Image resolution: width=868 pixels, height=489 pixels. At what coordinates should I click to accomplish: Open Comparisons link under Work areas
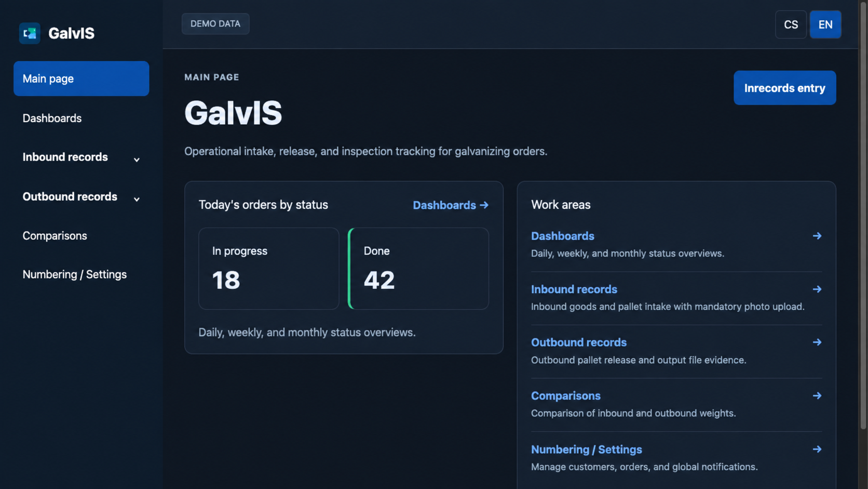[x=565, y=396]
